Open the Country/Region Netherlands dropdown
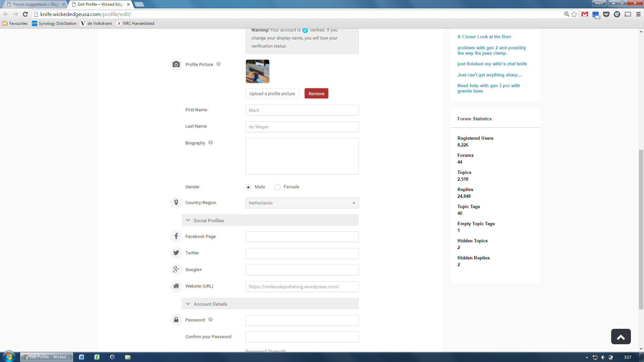This screenshot has width=644, height=362. [302, 203]
